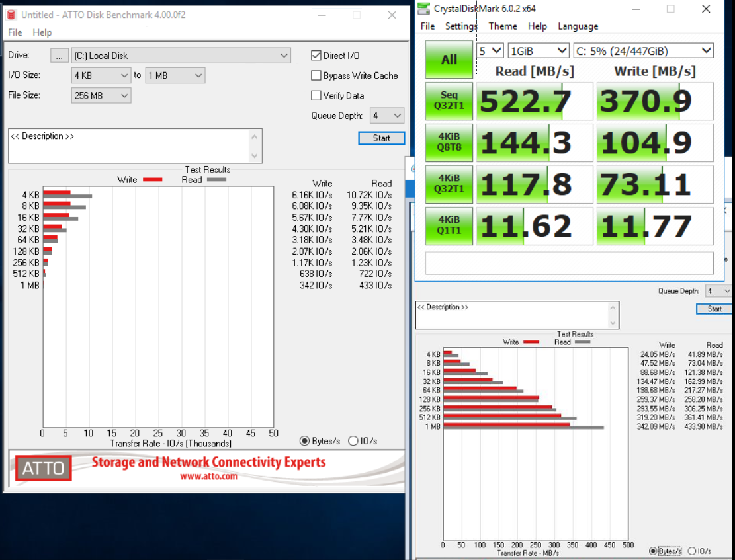Open the Language menu in CrystalDiskMark
The width and height of the screenshot is (735, 560).
click(578, 26)
